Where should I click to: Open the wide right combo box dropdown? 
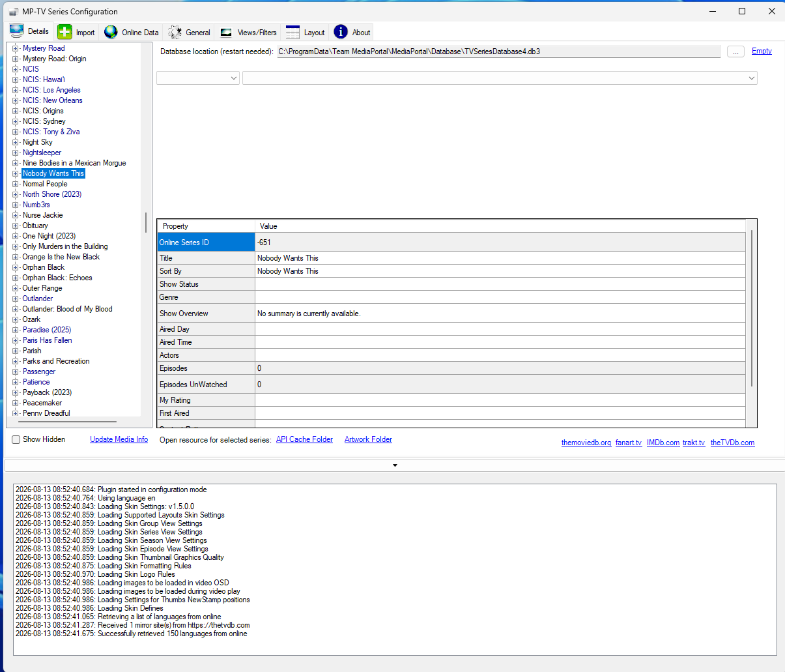click(751, 78)
